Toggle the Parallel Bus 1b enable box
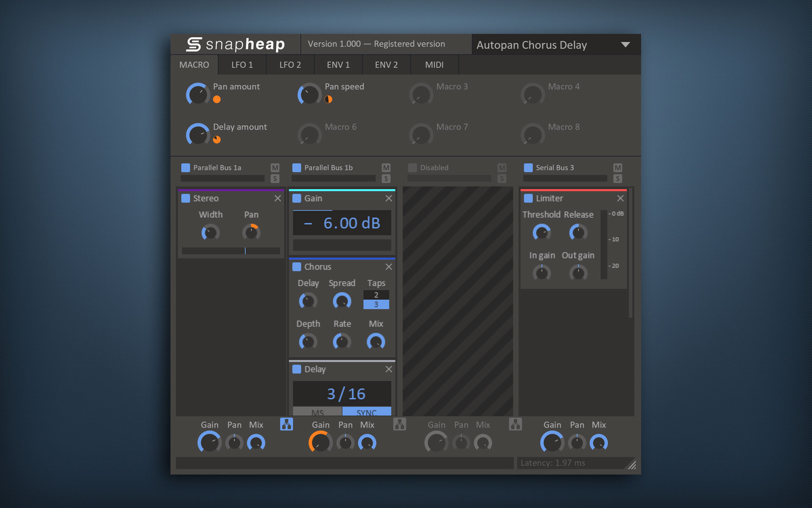 (x=297, y=168)
